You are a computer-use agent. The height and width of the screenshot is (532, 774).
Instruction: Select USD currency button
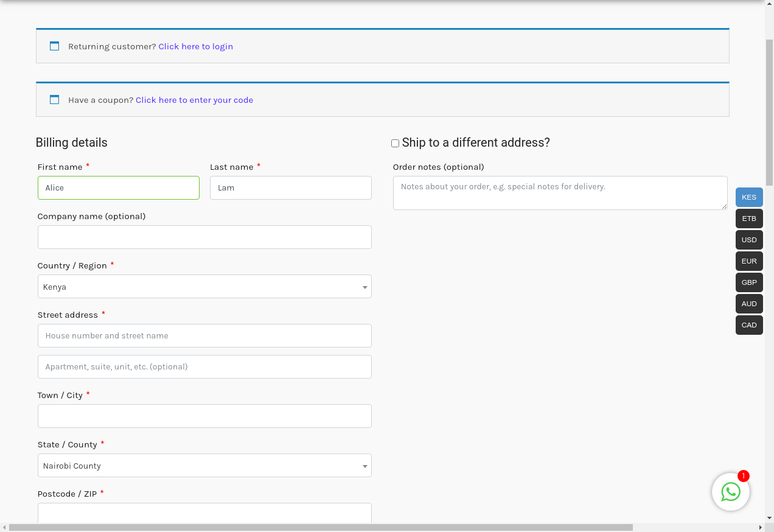(x=749, y=240)
